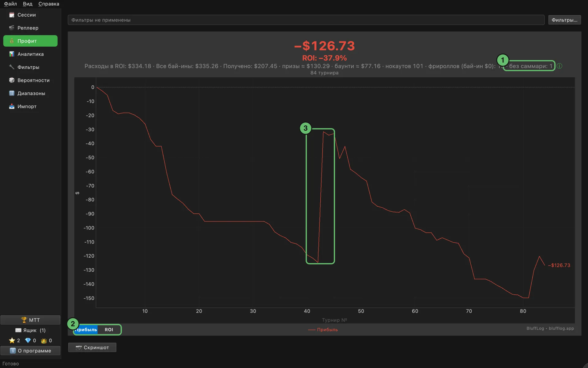Click the calendar icon next to Сессии

[x=12, y=15]
